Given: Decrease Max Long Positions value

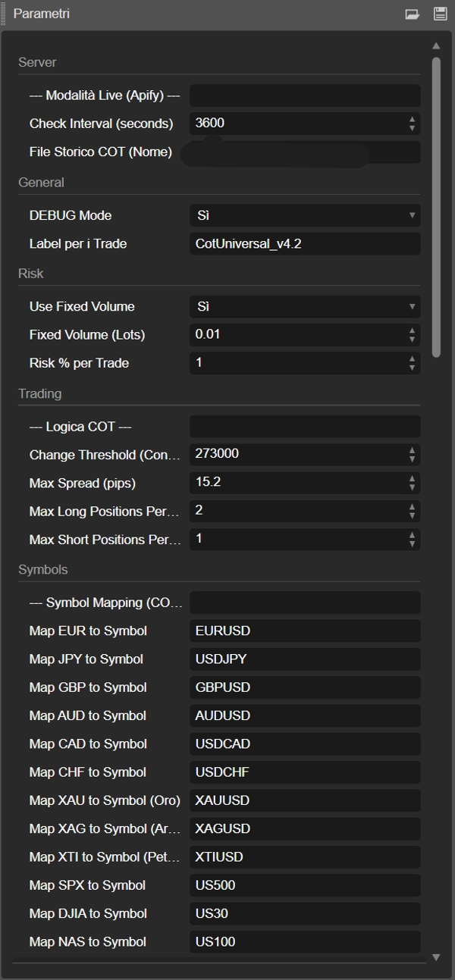Looking at the screenshot, I should pos(413,515).
